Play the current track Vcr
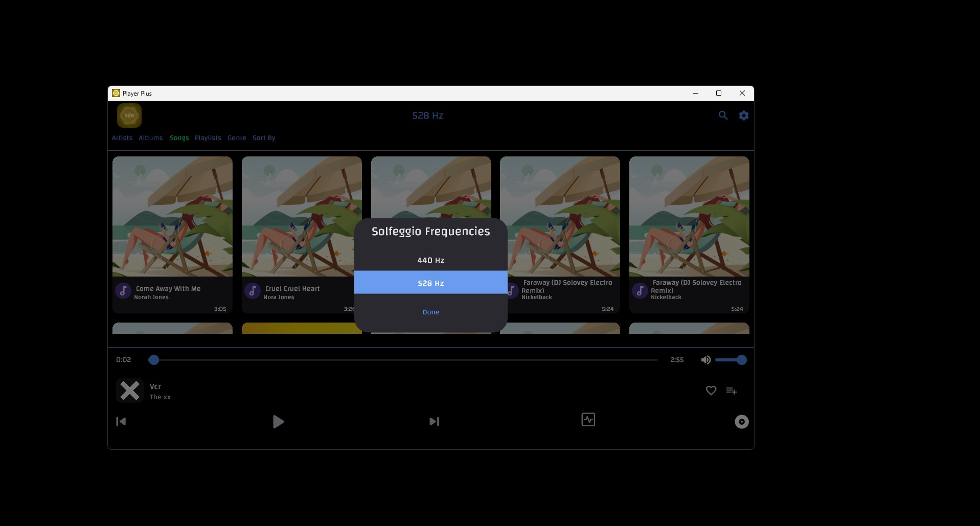 point(278,422)
